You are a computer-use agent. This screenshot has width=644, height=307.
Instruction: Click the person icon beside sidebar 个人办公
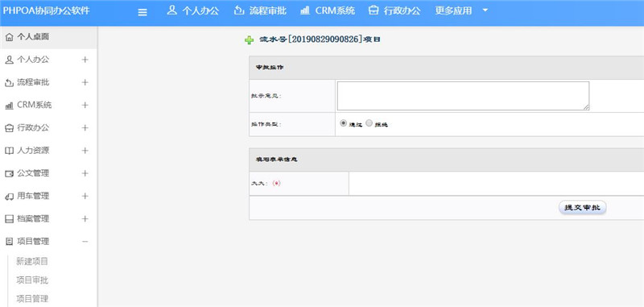10,60
